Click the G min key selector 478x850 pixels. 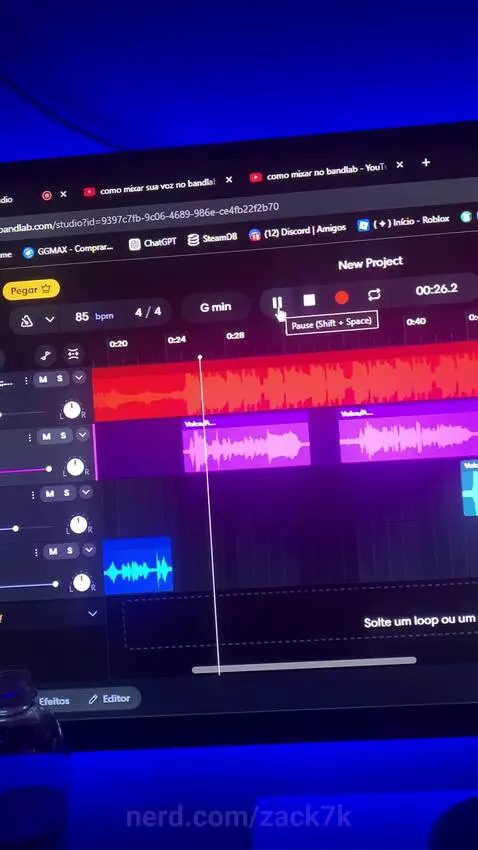coord(216,307)
